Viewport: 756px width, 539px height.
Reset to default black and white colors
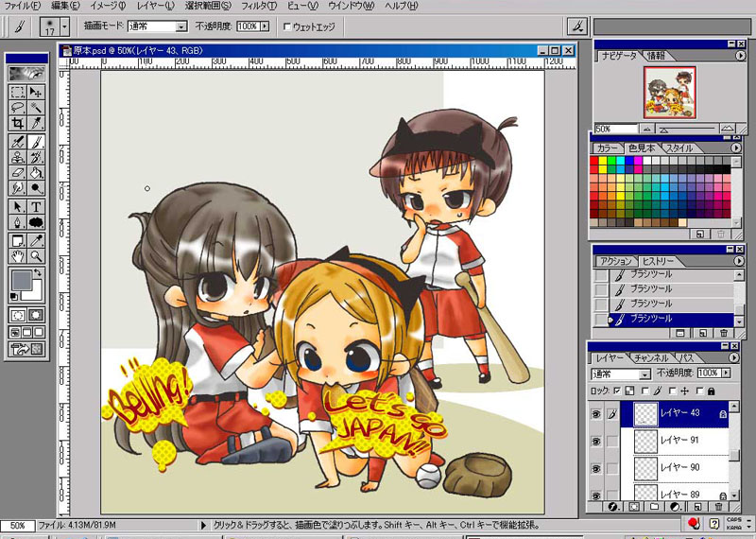pos(14,296)
